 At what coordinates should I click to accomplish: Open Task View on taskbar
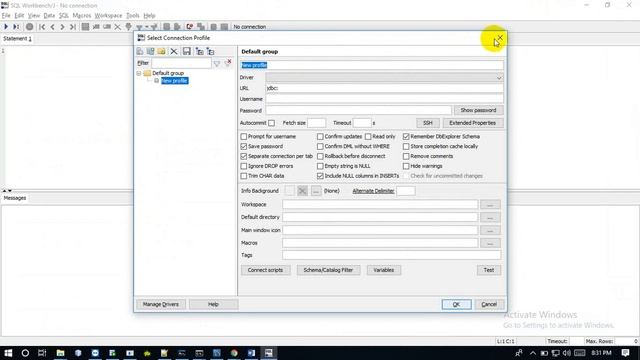42,353
